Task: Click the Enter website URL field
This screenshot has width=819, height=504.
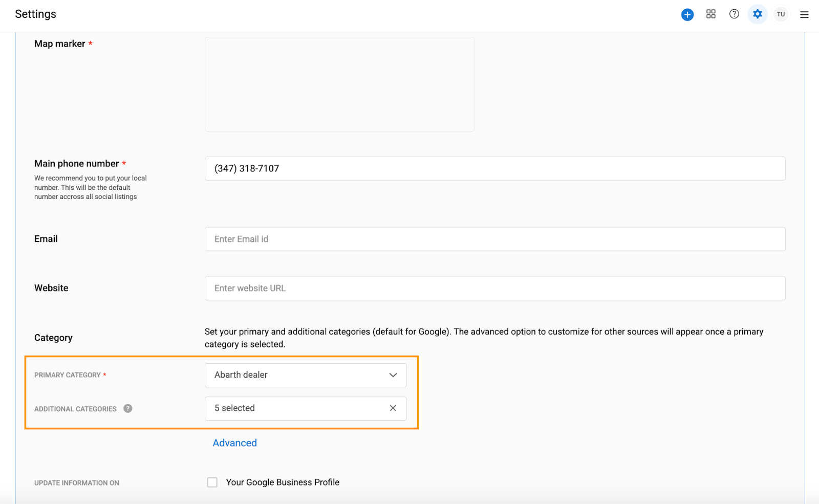Action: 495,288
